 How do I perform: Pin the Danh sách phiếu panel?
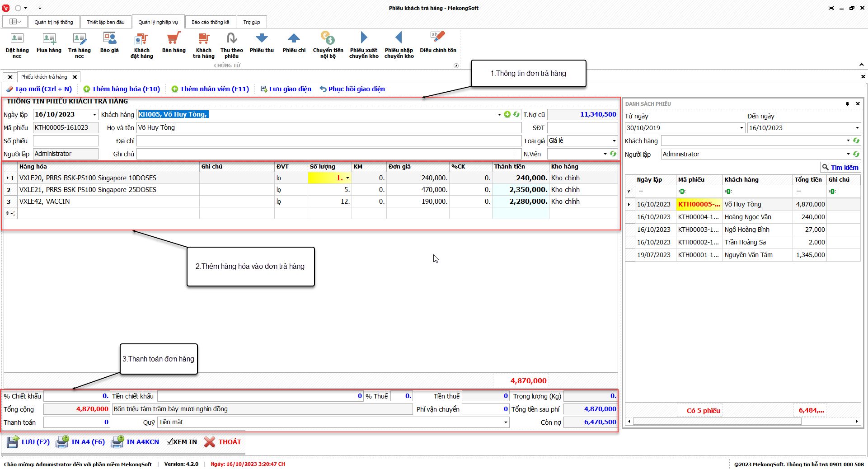847,104
